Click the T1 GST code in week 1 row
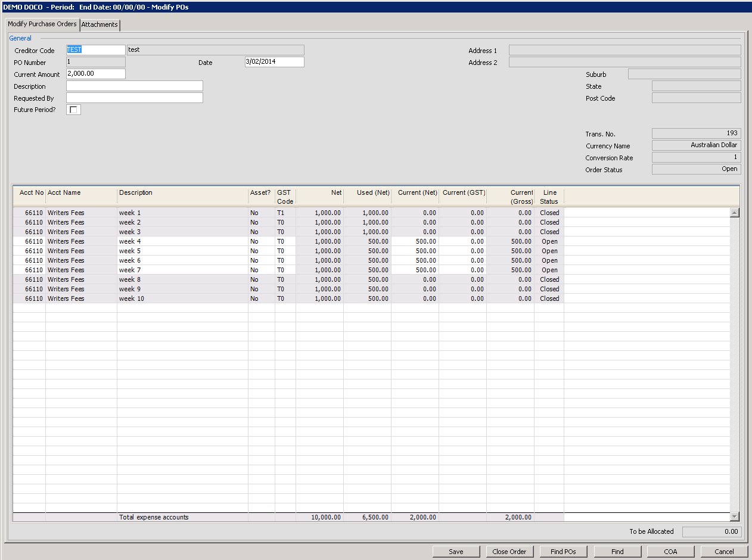 click(x=285, y=213)
